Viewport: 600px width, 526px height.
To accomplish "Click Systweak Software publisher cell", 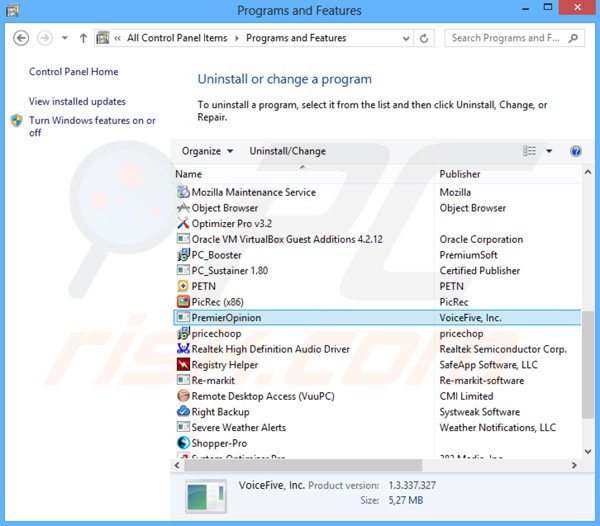I will 479,412.
